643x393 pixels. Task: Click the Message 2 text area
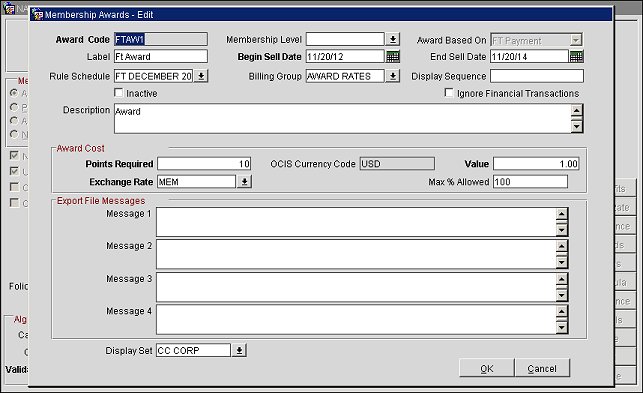point(356,254)
